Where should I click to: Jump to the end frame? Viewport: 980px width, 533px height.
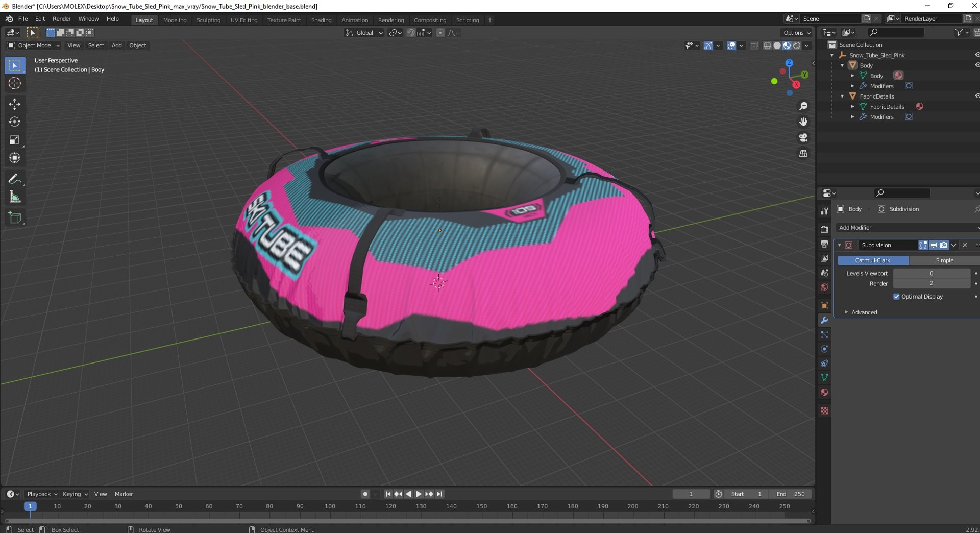coord(439,494)
